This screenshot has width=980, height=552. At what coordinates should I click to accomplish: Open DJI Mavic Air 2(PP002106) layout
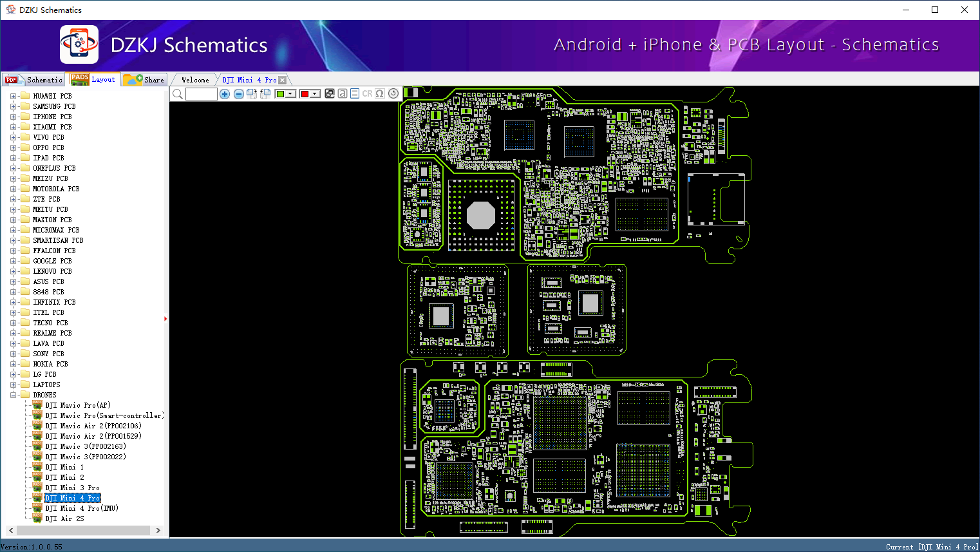coord(93,426)
